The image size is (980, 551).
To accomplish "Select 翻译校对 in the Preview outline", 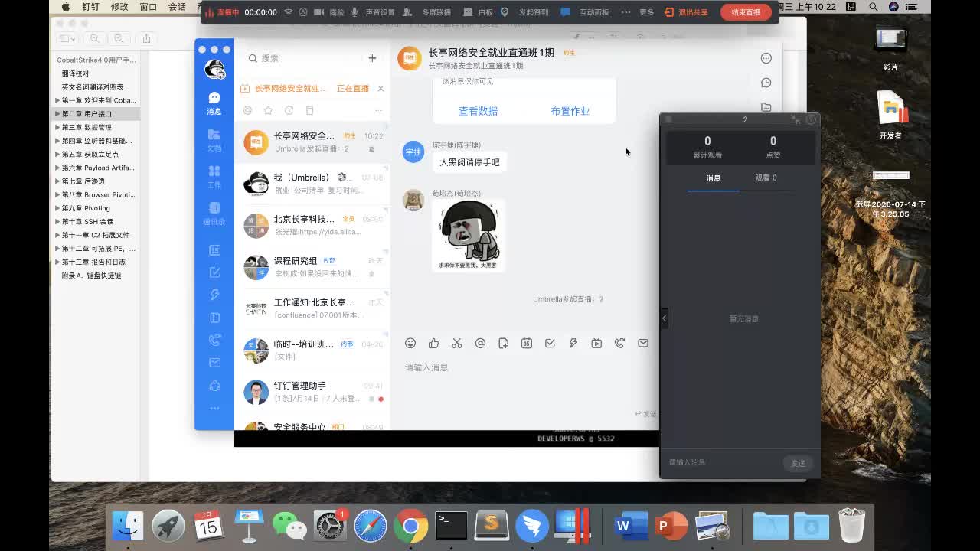I will click(x=75, y=73).
